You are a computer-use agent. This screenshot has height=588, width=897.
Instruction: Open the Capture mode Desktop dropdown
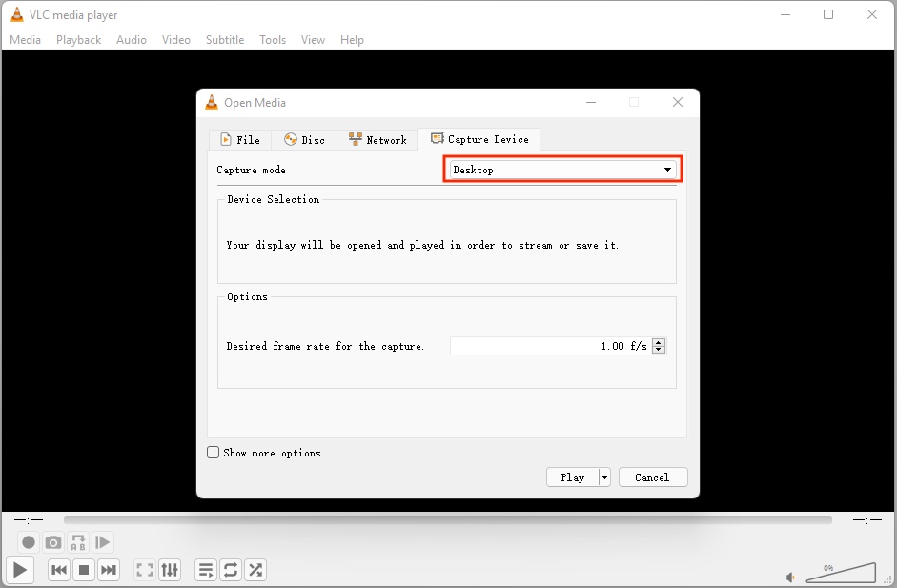click(x=563, y=170)
